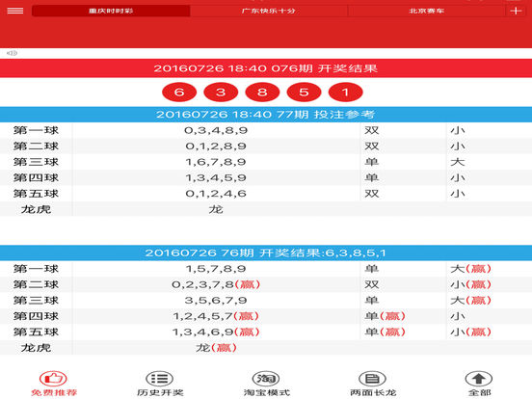This screenshot has width=532, height=399.
Task: Open the hamburger menu icon
Action: click(15, 11)
